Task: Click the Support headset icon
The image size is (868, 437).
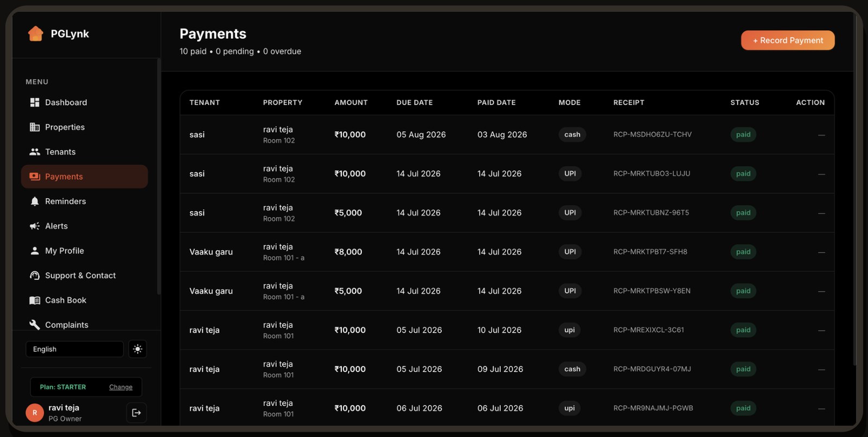Action: pos(35,276)
